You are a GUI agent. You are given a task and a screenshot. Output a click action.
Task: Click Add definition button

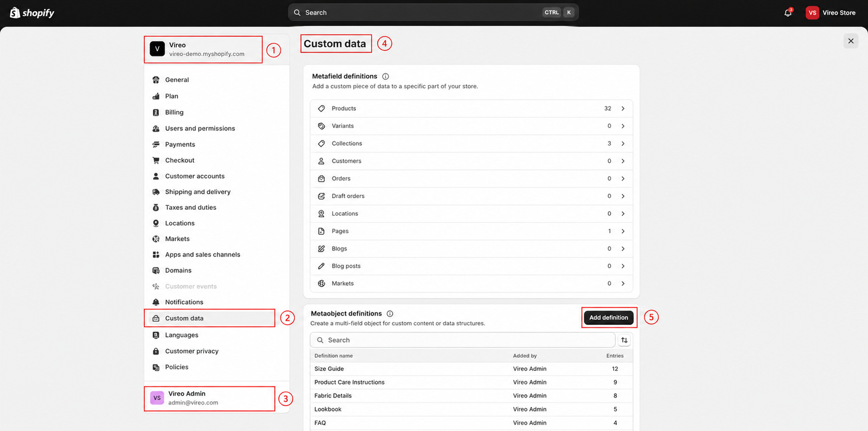[609, 318]
